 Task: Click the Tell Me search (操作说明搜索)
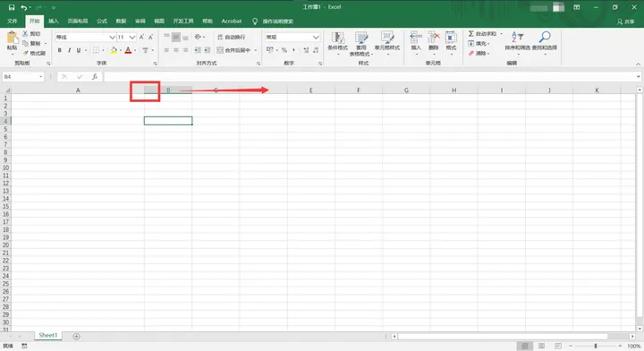[x=273, y=21]
